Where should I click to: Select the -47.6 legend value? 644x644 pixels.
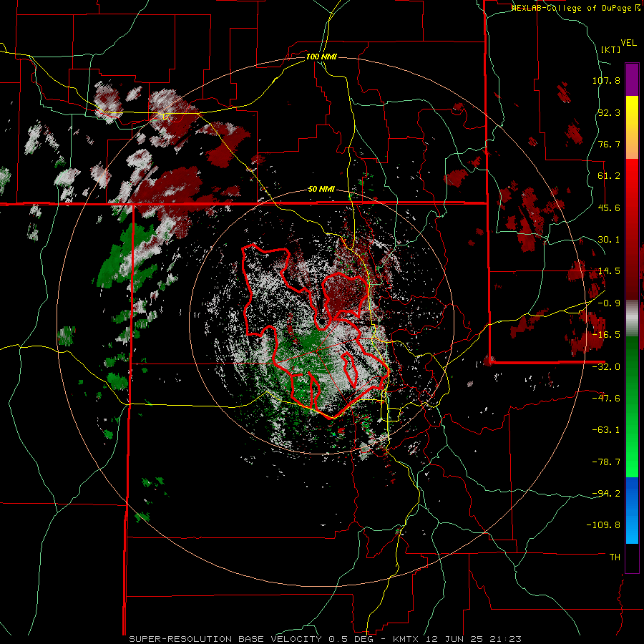[606, 399]
